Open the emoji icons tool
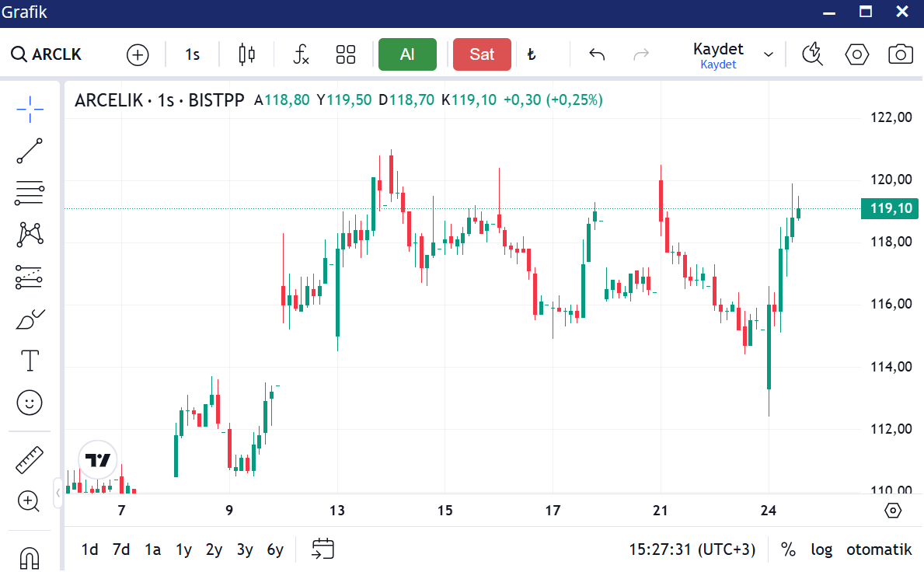Viewport: 924px width, 572px height. (30, 403)
